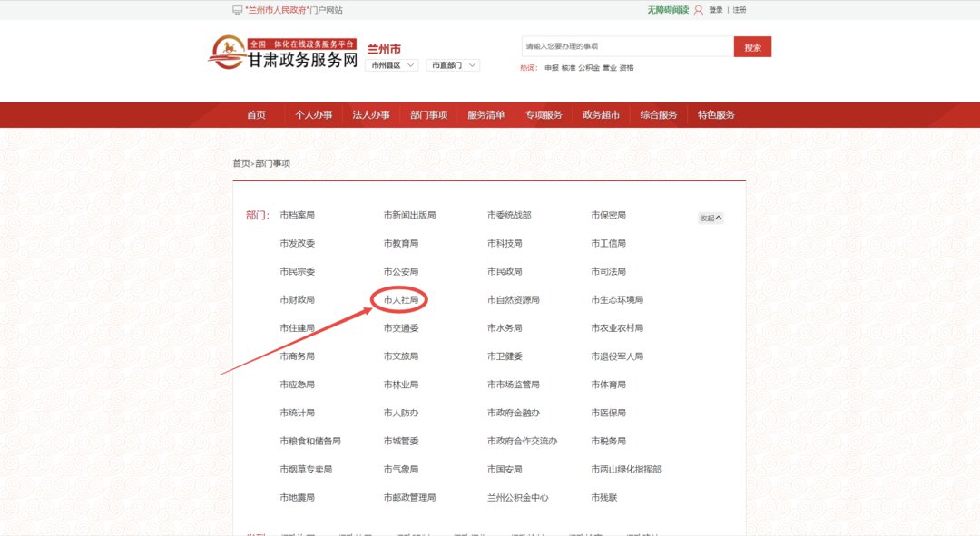Viewport: 980px width, 536px height.
Task: Open the 政务超市 menu item
Action: 602,115
